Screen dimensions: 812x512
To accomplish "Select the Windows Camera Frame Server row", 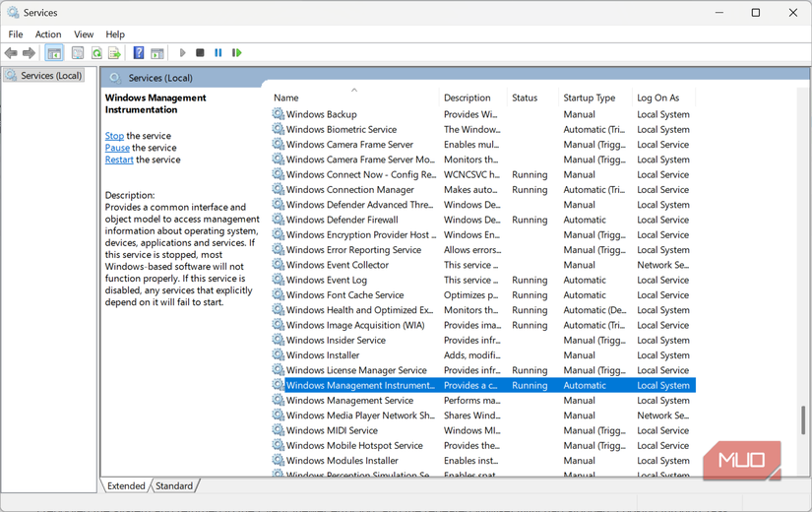I will (x=483, y=144).
